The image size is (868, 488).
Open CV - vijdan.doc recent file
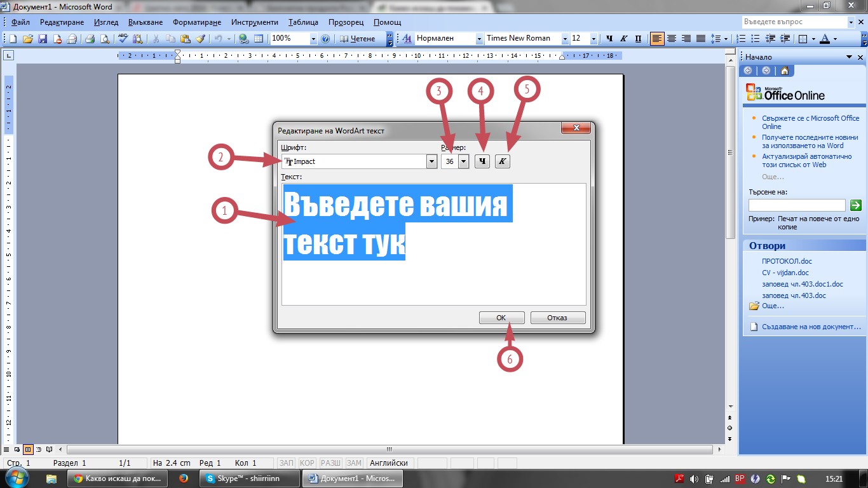tap(785, 273)
